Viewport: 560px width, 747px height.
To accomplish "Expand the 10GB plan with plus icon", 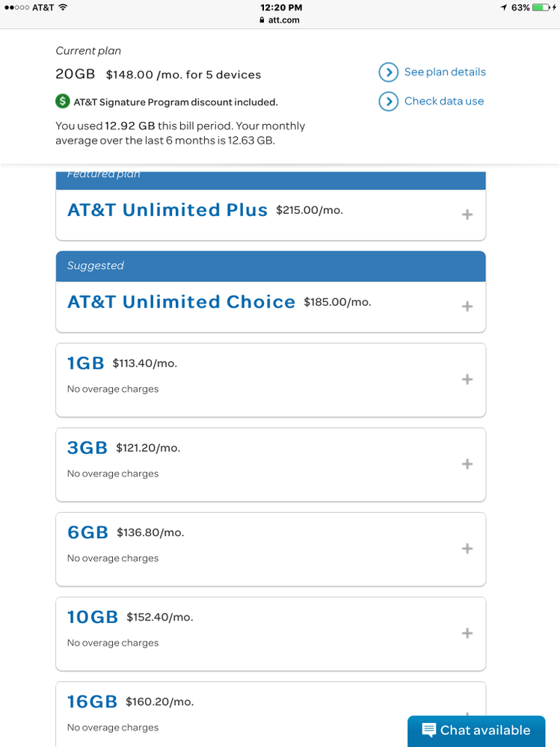I will (x=467, y=633).
